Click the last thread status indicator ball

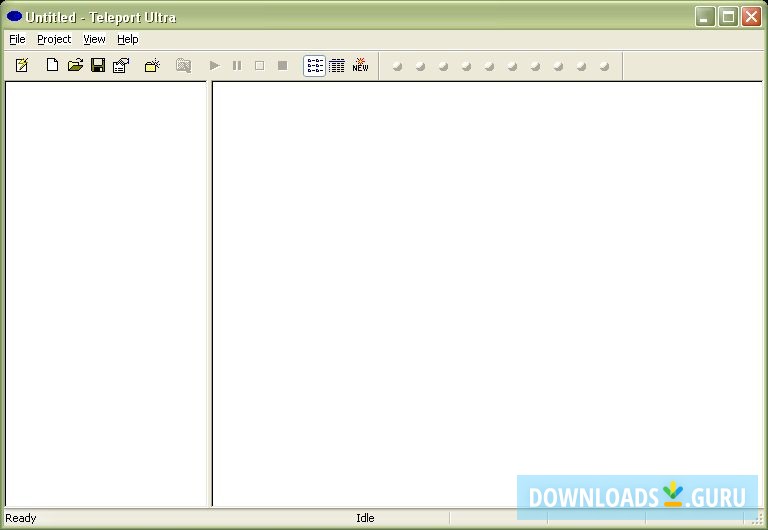(x=604, y=66)
